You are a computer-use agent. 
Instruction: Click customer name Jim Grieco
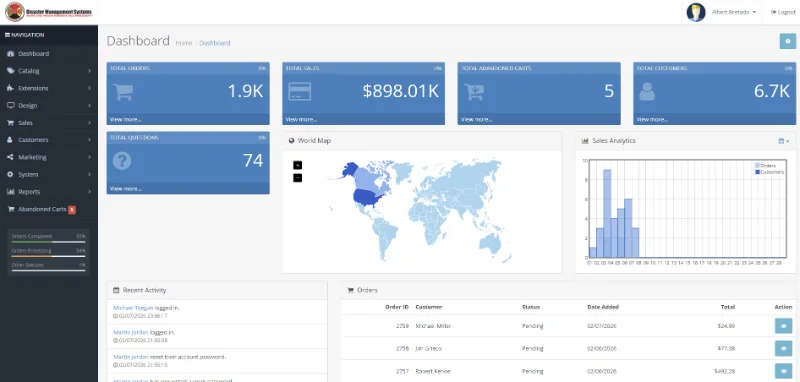coord(429,349)
